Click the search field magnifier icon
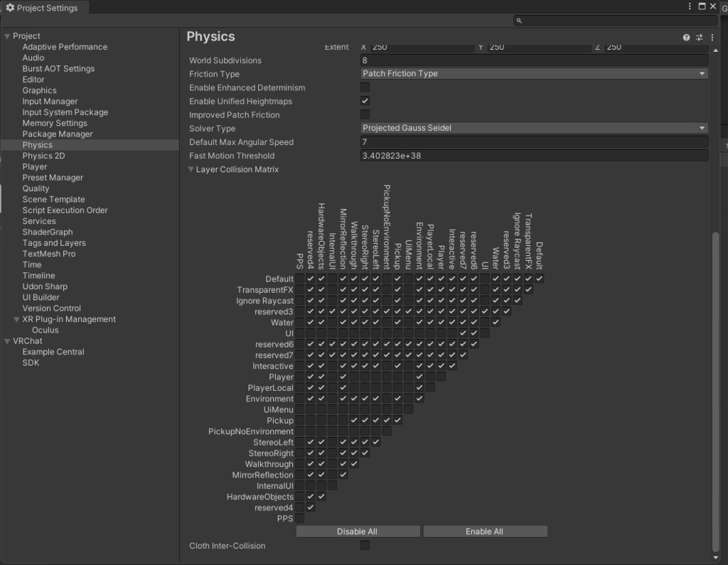Viewport: 728px width, 565px height. coord(519,21)
